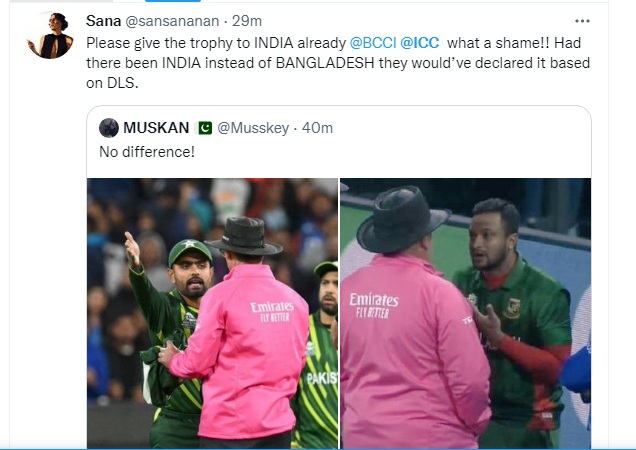
Task: Open Sana's circular profile avatar
Action: pos(50,35)
